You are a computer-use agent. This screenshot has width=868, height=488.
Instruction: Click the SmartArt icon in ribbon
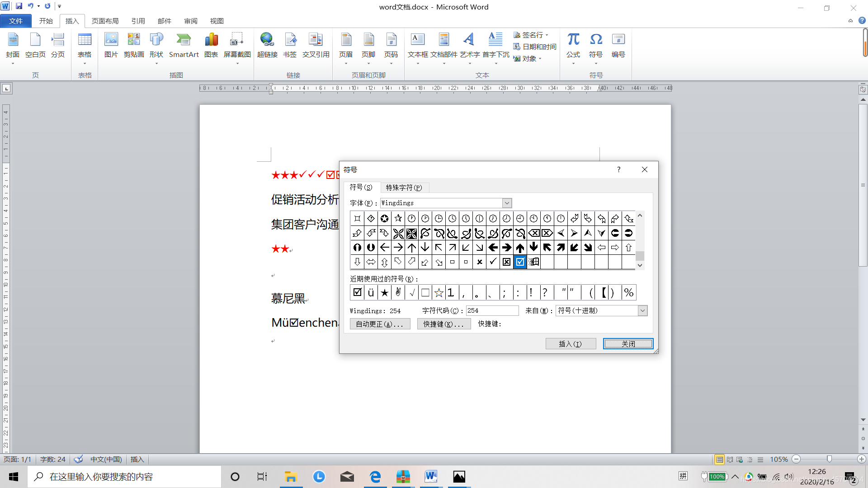click(184, 45)
